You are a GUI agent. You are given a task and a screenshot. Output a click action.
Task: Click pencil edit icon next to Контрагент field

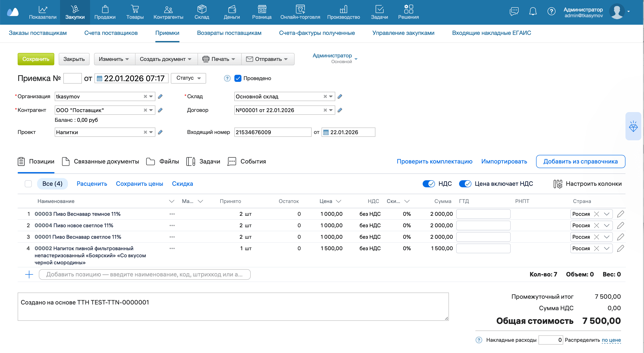[x=160, y=110]
